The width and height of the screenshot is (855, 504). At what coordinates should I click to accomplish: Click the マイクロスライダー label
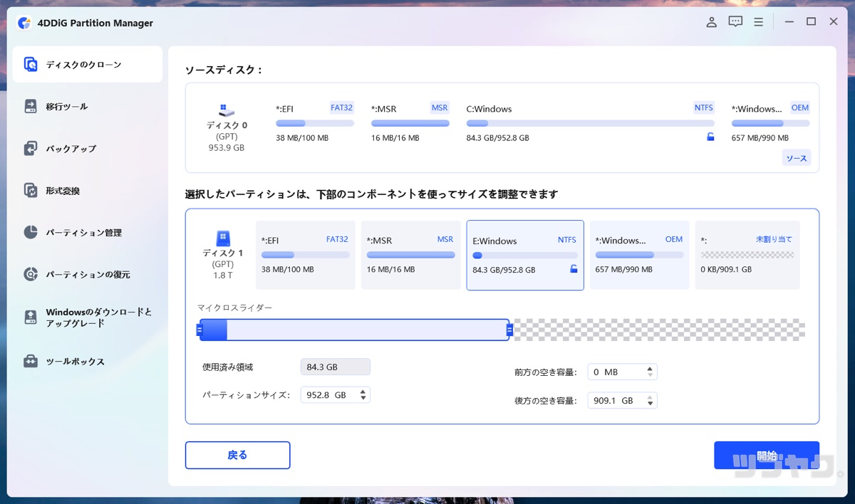coord(235,308)
